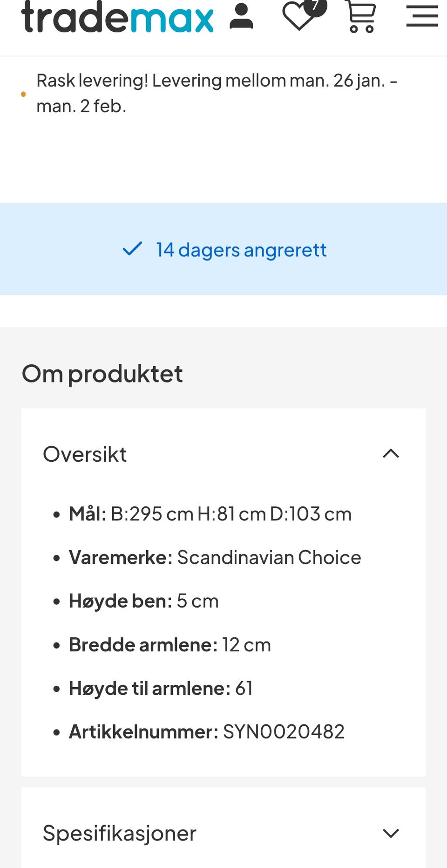Click the Varemerke Scandinavian Choice entry
Screen dimensions: 447x868
coord(215,557)
